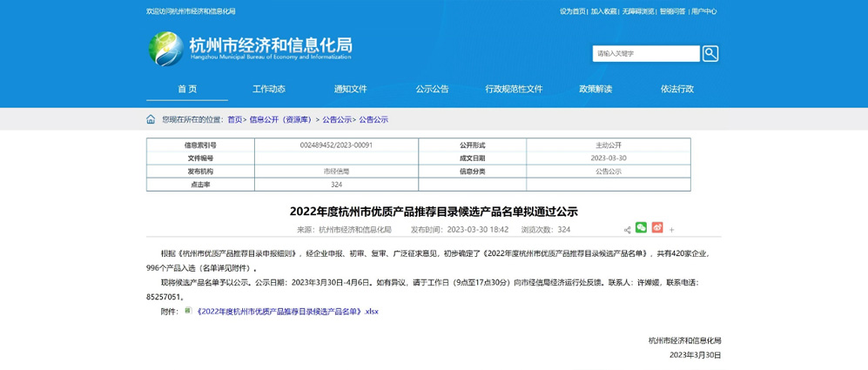Image resolution: width=868 pixels, height=370 pixels.
Task: Open the 依法行政 navigation item
Action: pos(677,89)
